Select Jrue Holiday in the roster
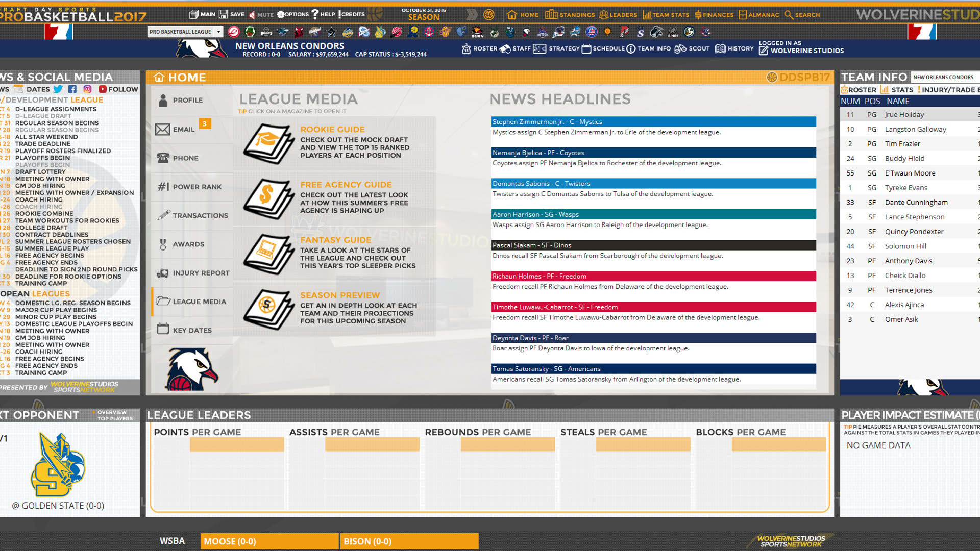The width and height of the screenshot is (980, 551). click(910, 114)
